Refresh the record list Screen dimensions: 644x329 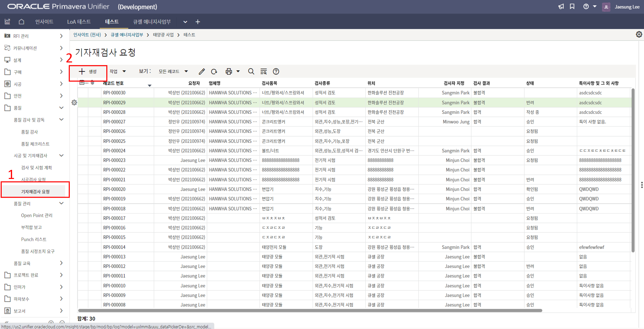(x=214, y=72)
